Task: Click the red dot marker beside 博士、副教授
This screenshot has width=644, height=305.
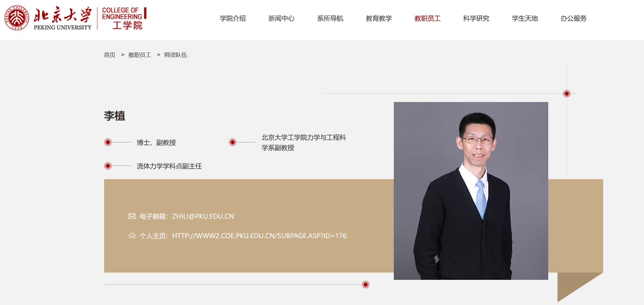Action: coord(108,142)
